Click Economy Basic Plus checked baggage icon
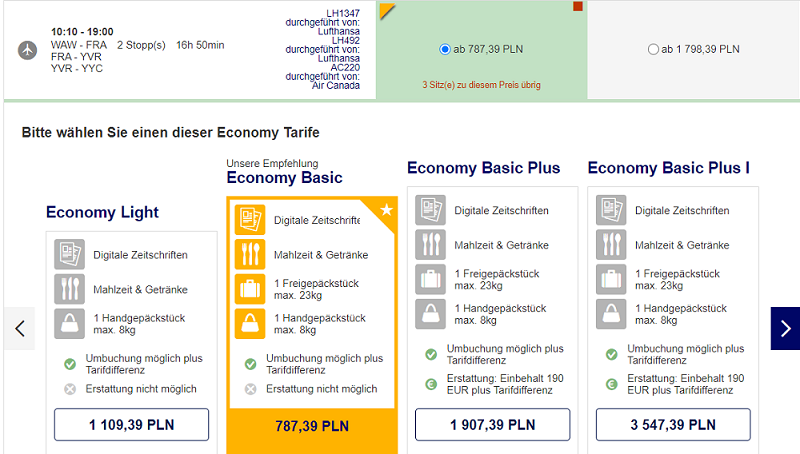 click(430, 279)
